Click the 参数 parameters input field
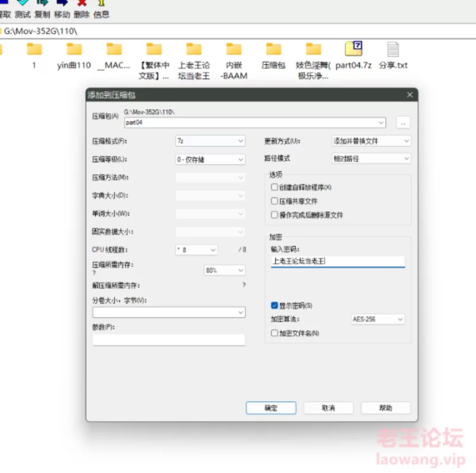The height and width of the screenshot is (473, 476). pyautogui.click(x=169, y=339)
